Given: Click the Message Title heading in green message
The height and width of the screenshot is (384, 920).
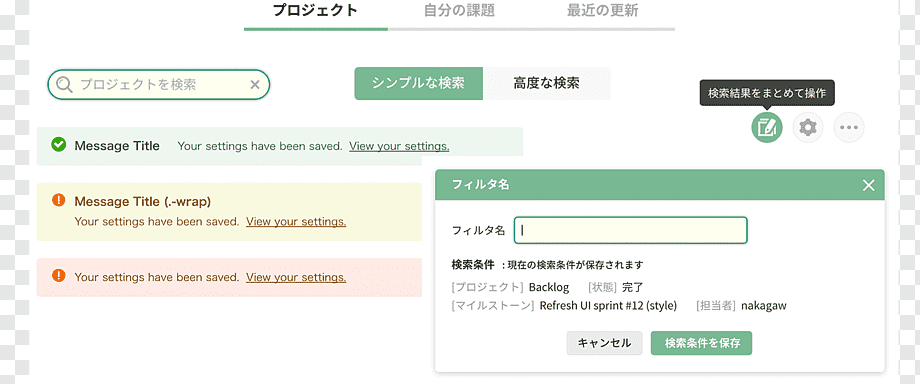Looking at the screenshot, I should tap(117, 146).
